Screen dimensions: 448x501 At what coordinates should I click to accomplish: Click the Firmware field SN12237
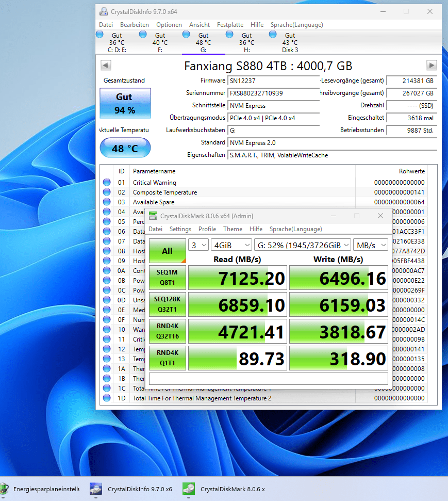pos(273,81)
